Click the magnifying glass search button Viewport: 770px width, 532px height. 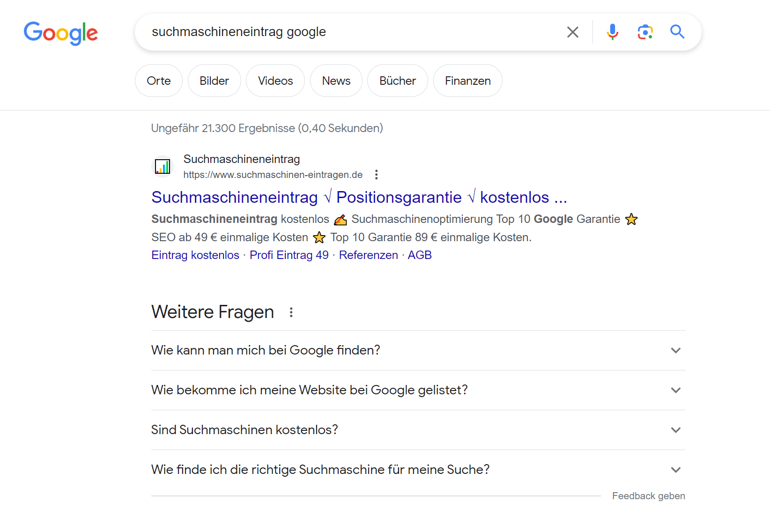coord(677,32)
